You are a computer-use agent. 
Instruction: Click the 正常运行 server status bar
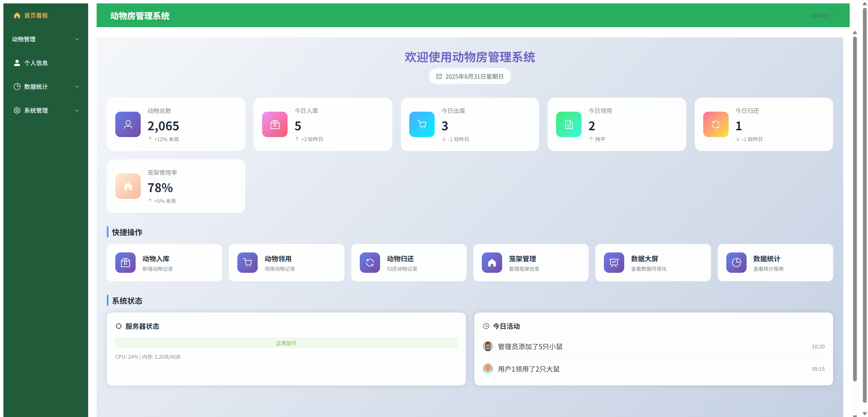point(286,343)
